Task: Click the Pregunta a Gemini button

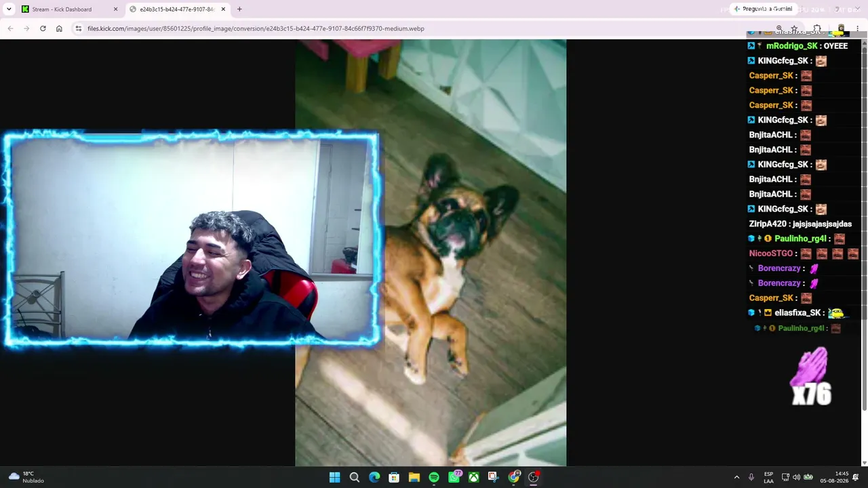Action: click(x=763, y=9)
